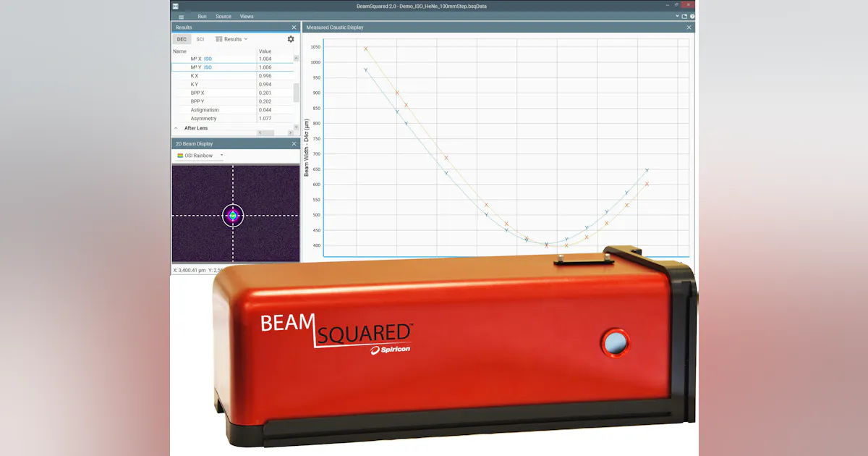Select the BPP Y result row
The image size is (868, 456).
point(232,101)
